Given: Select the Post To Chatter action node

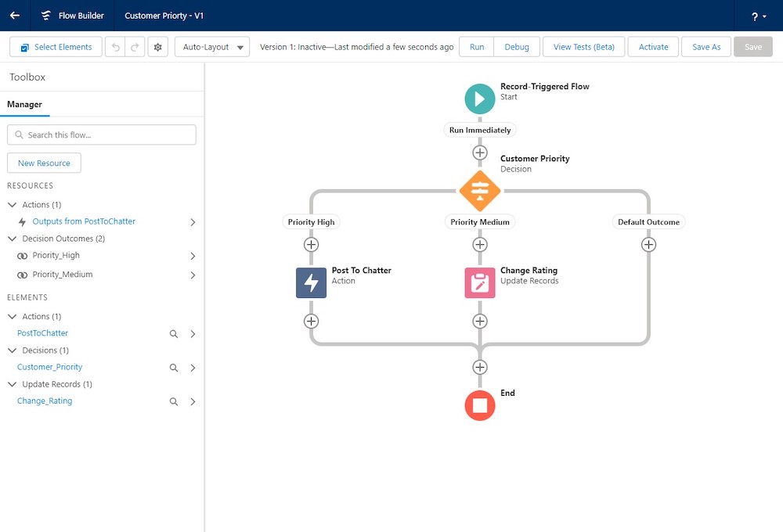Looking at the screenshot, I should tap(311, 283).
